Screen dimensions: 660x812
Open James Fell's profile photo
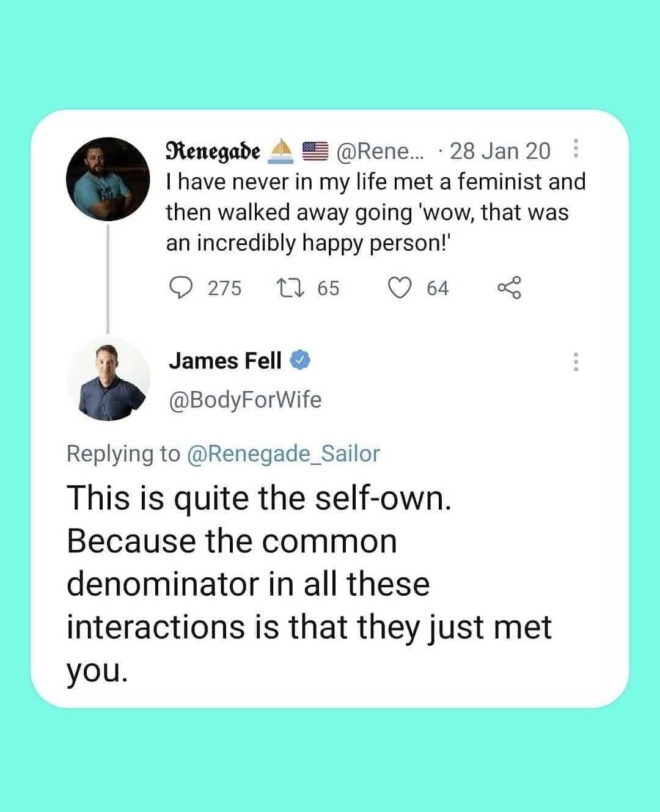click(108, 379)
